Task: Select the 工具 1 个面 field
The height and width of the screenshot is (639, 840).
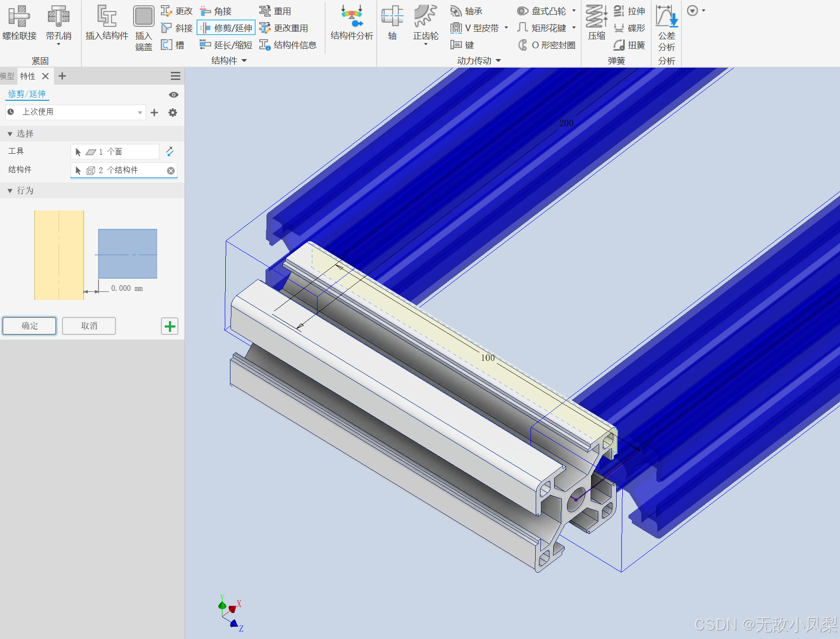Action: (x=115, y=152)
